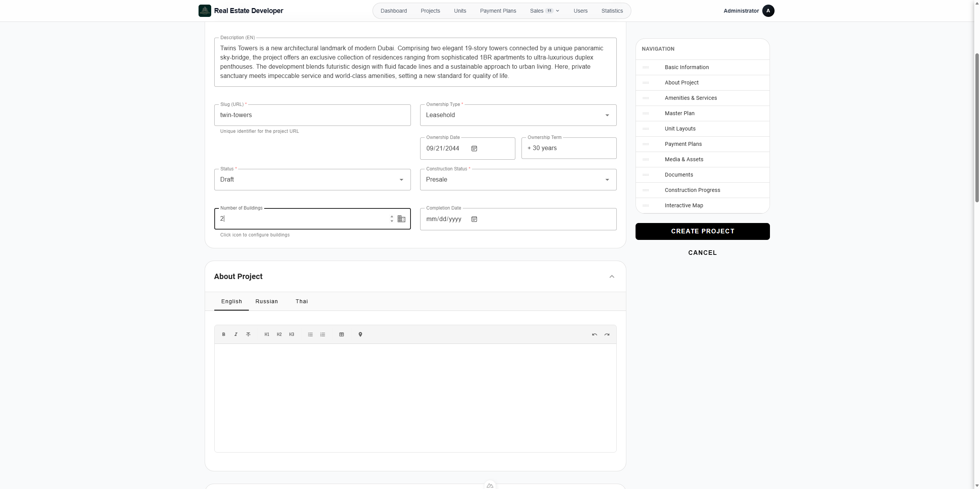Set Heading 2 style in editor toolbar

click(279, 334)
